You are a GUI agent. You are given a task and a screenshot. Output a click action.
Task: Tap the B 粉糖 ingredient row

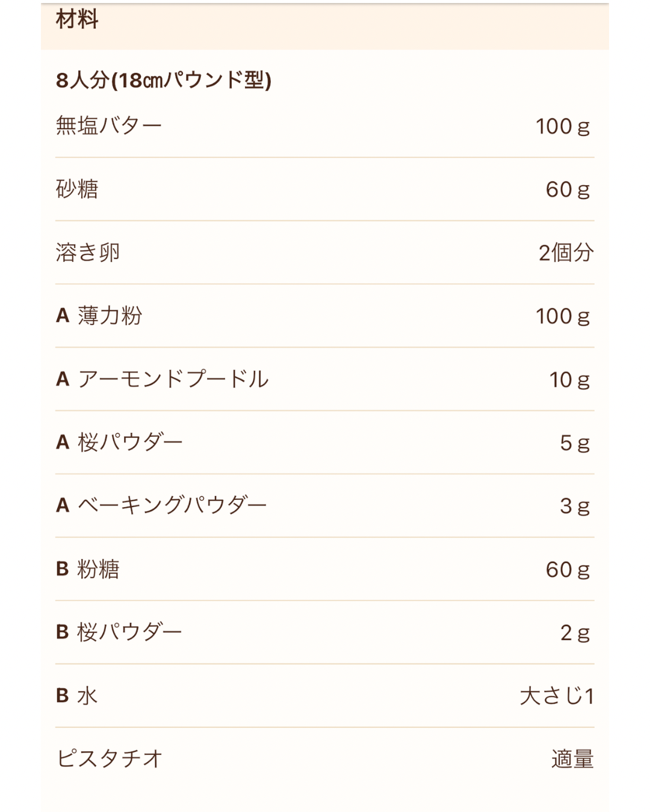click(325, 569)
